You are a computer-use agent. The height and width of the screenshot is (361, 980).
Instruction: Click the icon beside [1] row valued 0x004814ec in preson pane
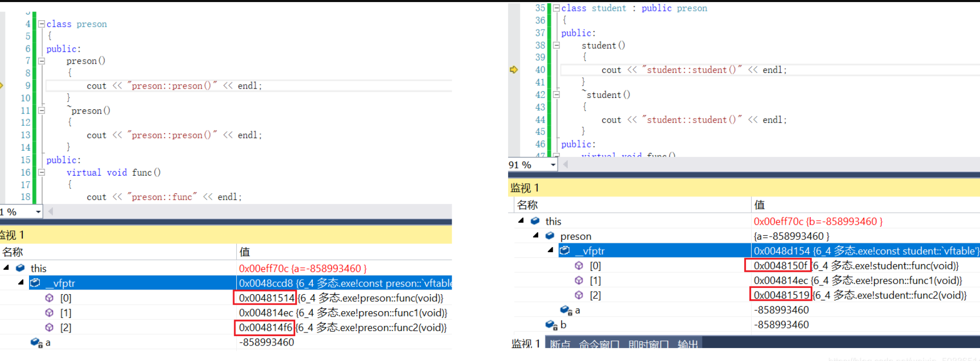[x=49, y=312]
